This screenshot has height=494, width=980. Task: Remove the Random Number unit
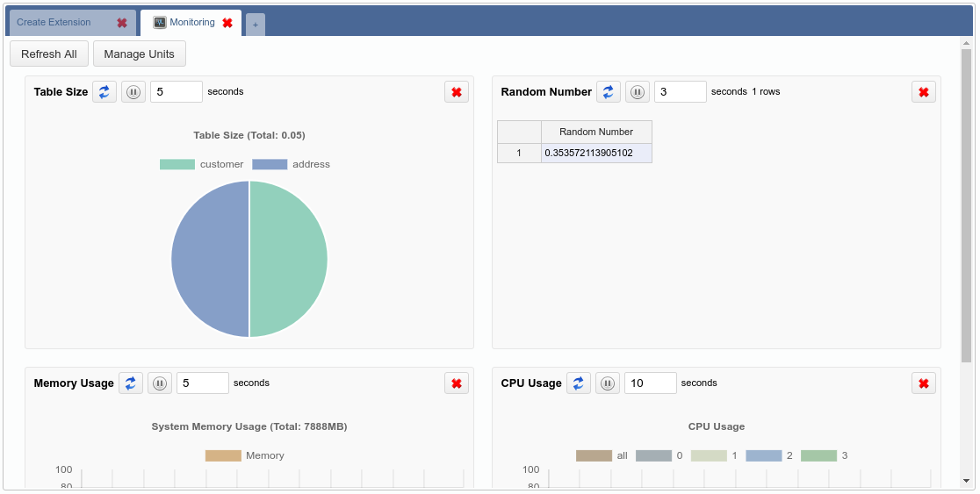click(924, 92)
